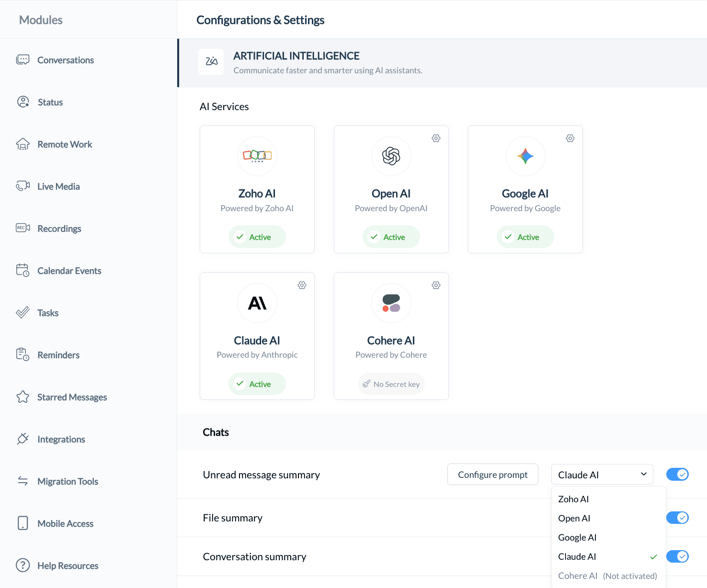Click Configure prompt button

pyautogui.click(x=493, y=475)
